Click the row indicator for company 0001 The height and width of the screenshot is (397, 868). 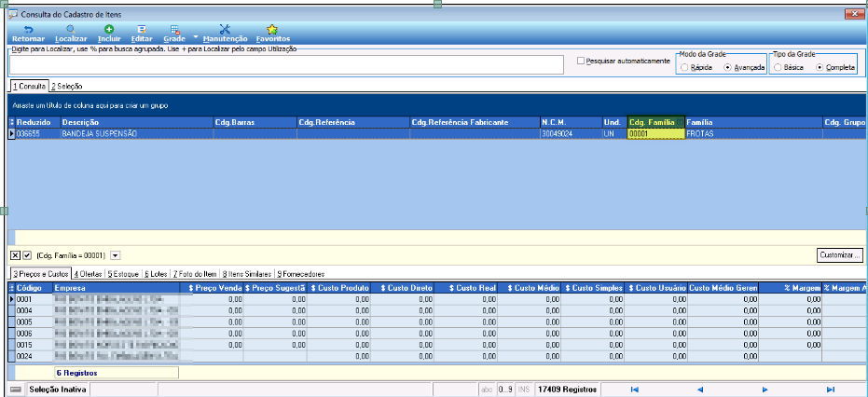click(x=11, y=299)
